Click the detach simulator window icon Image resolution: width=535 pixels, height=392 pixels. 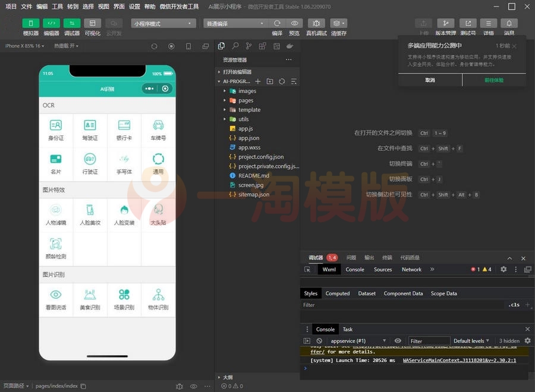click(206, 46)
